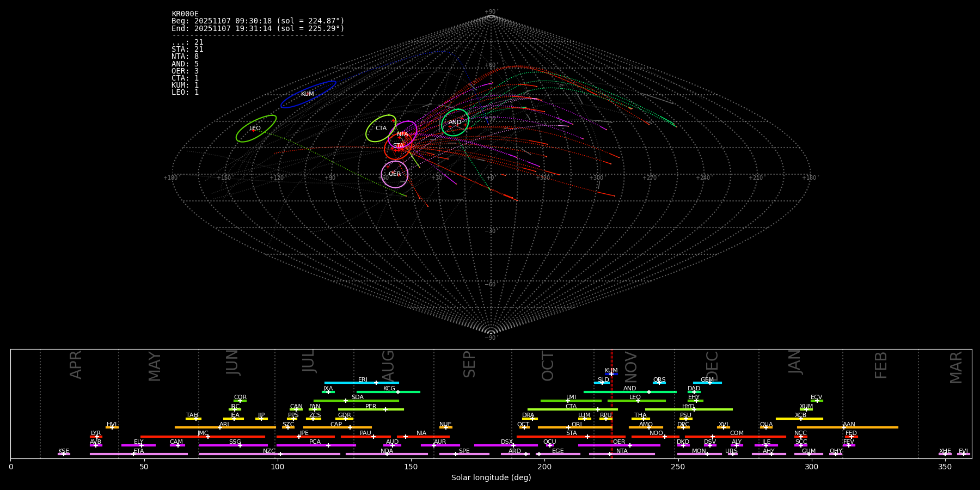Select the LYR shower bar in the timeline

(x=96, y=436)
